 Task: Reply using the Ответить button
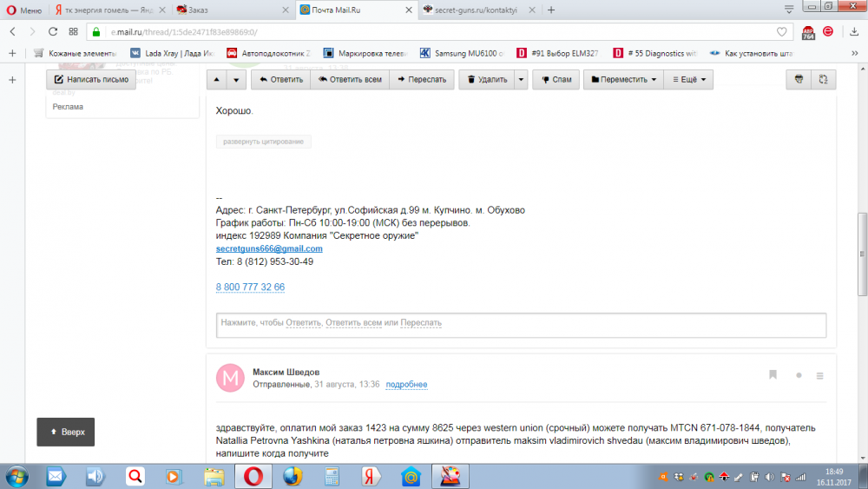280,79
